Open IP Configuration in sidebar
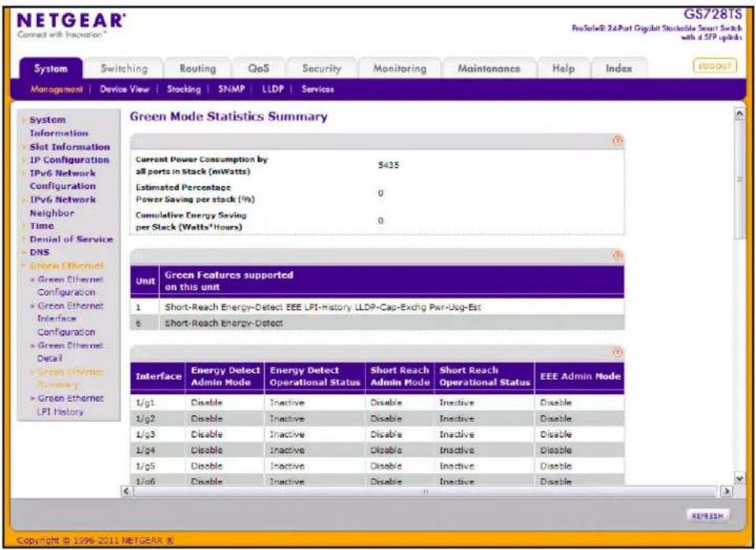Viewport: 756px width, 550px height. point(69,159)
